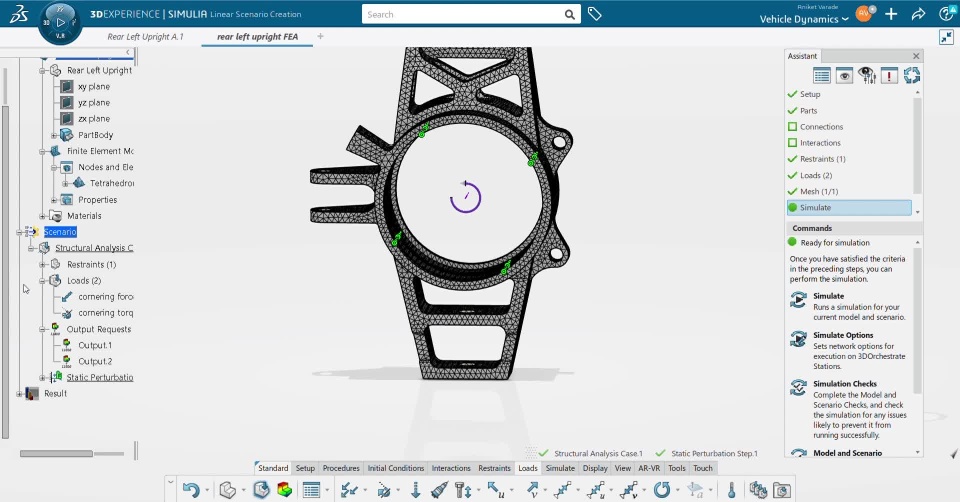Switch to the Setup toolbar tab

(305, 468)
